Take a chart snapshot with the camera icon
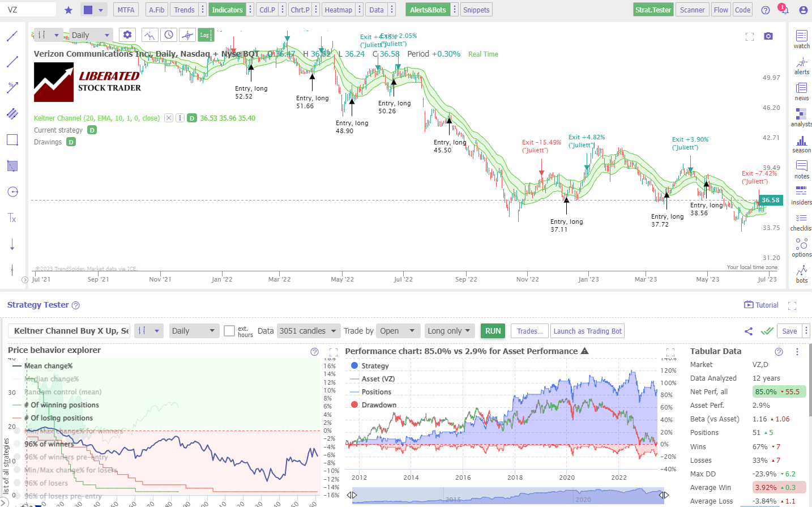This screenshot has width=812, height=507. [768, 36]
